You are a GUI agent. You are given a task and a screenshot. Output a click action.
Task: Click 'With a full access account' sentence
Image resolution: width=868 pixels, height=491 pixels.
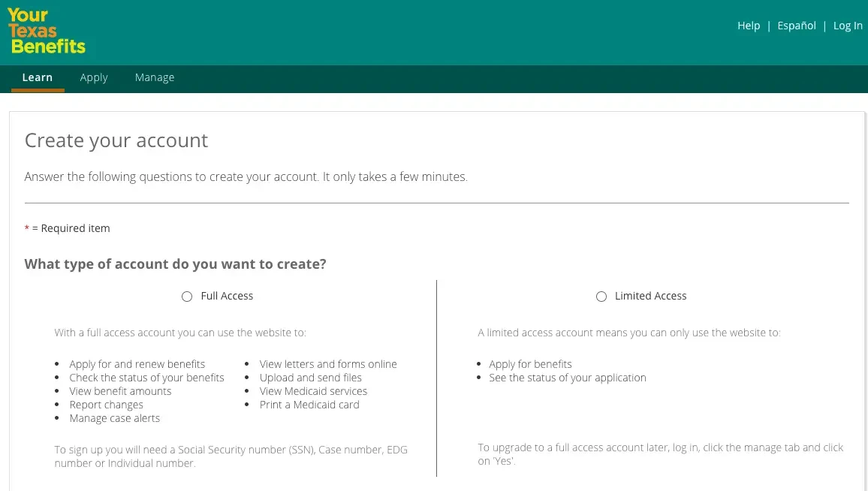click(180, 333)
